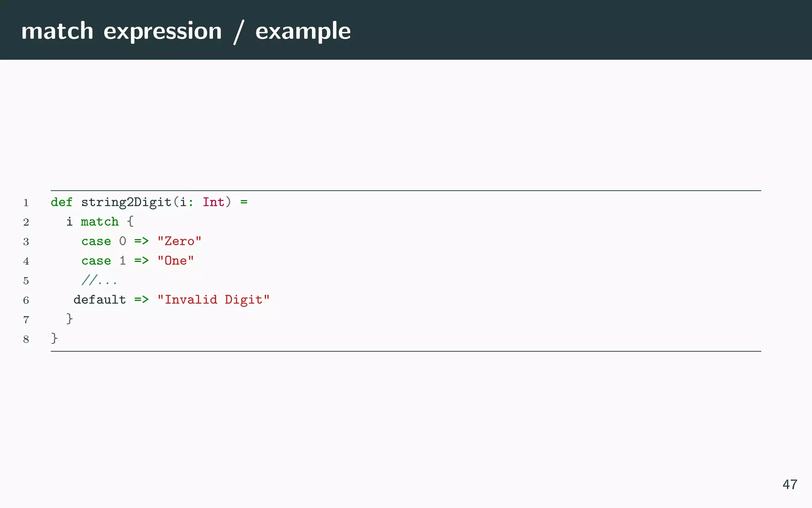Image resolution: width=812 pixels, height=508 pixels.
Task: Select the "case" keyword on line 3
Action: point(96,241)
